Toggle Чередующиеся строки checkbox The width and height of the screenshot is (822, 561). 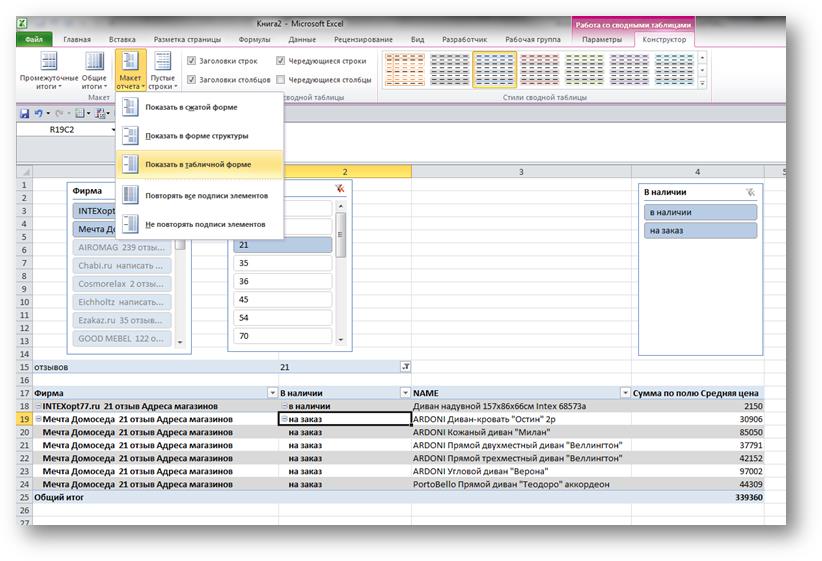point(280,61)
